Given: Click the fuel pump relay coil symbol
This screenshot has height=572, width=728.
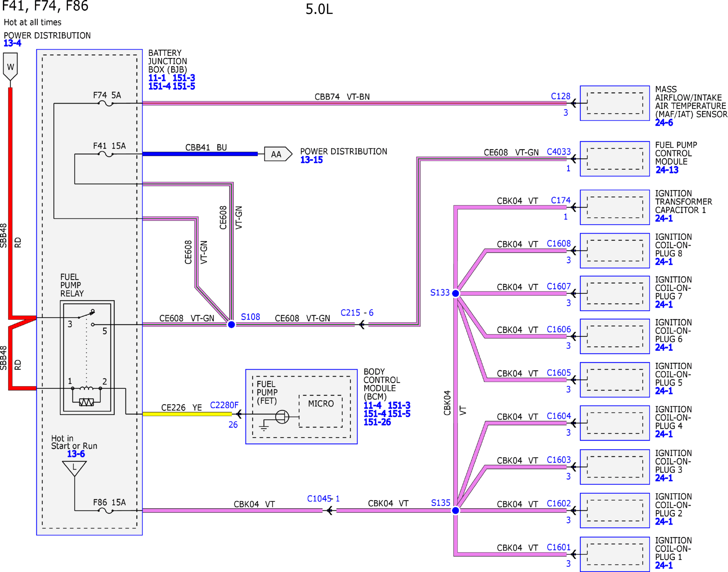Looking at the screenshot, I should [x=86, y=389].
